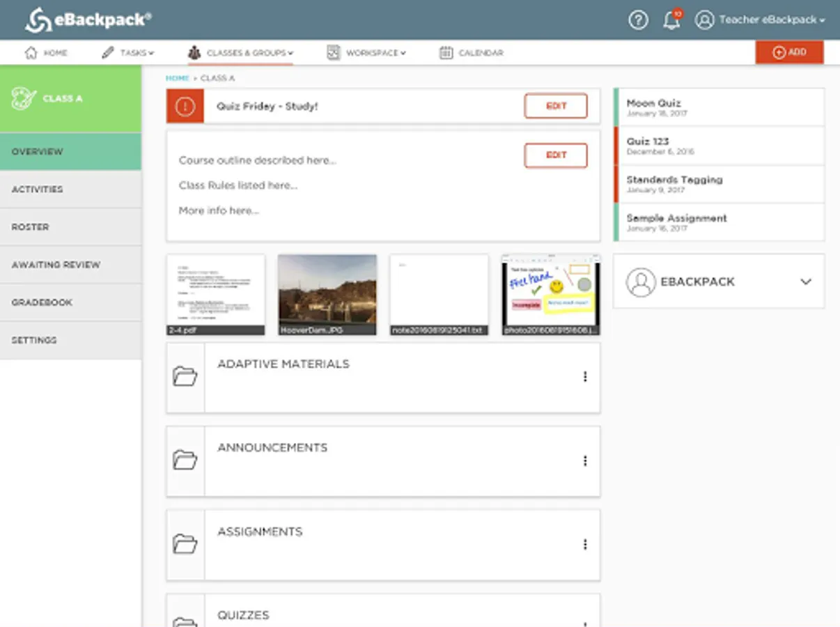Expand the EBACKPACK panel chevron
Viewport: 840px width, 627px height.
[x=806, y=282]
